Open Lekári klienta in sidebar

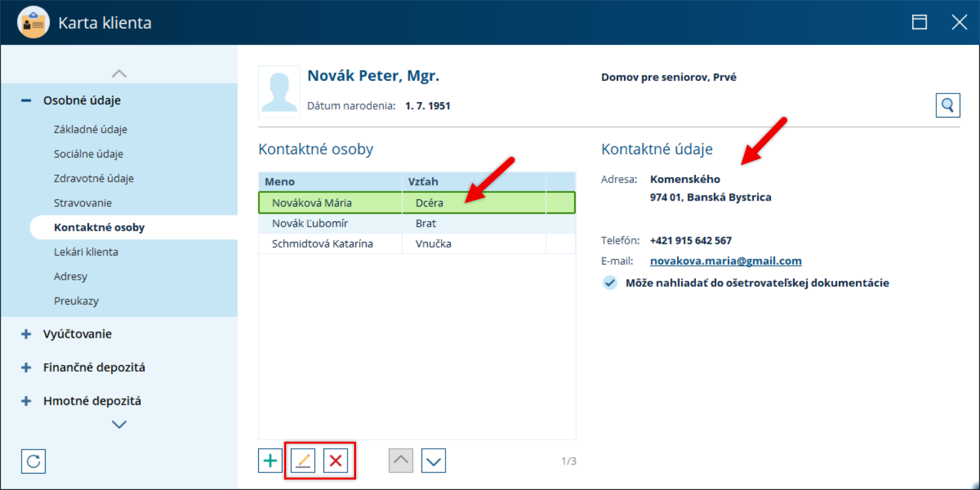pos(86,252)
